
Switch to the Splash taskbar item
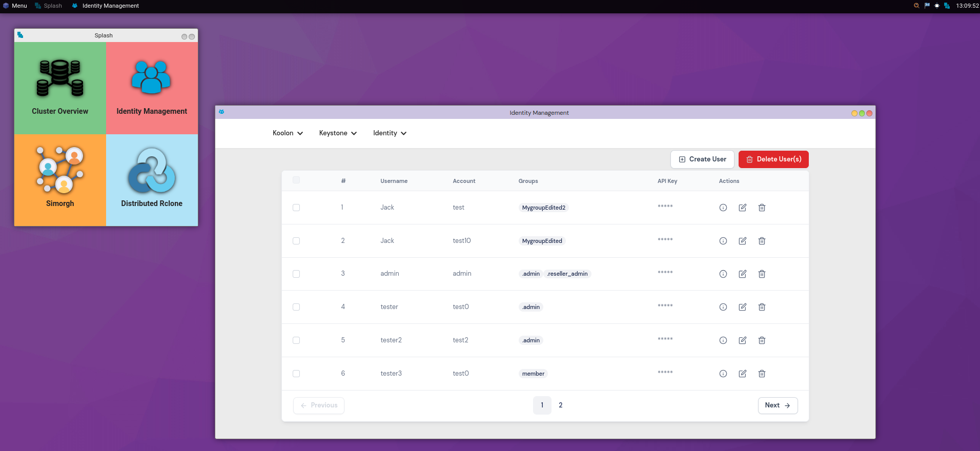49,6
